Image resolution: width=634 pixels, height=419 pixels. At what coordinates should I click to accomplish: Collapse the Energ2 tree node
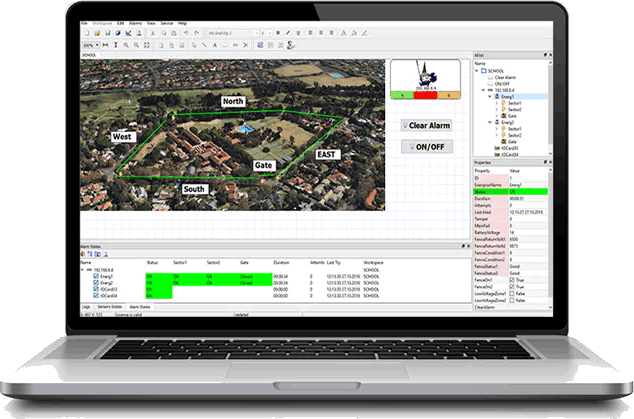(490, 122)
